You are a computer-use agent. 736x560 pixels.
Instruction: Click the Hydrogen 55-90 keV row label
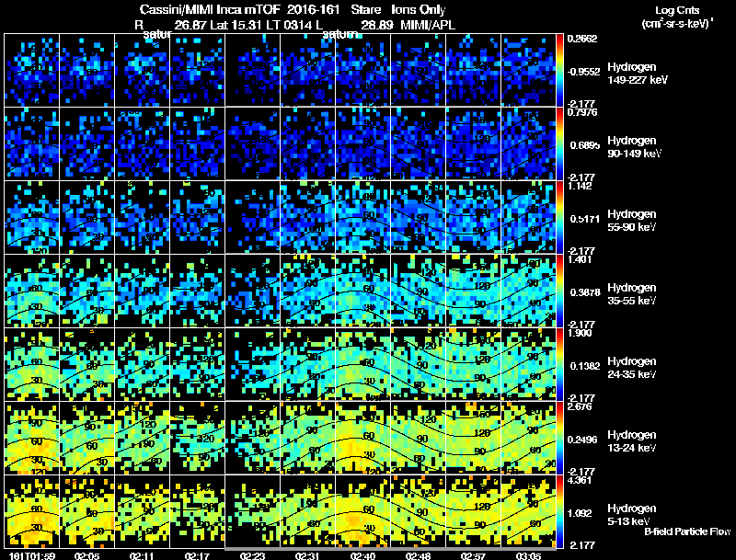(632, 221)
